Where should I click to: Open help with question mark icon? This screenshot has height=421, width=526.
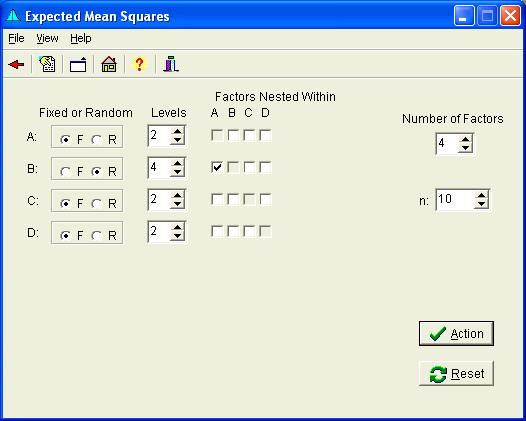pos(140,64)
